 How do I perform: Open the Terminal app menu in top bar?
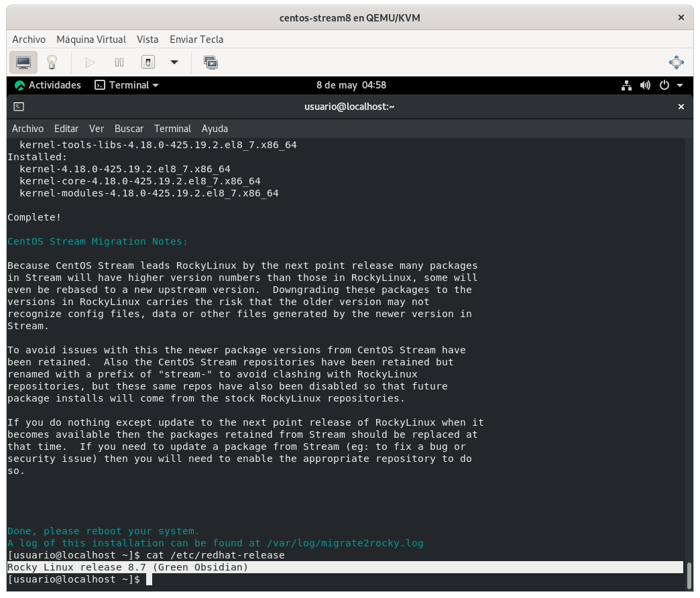pos(127,85)
